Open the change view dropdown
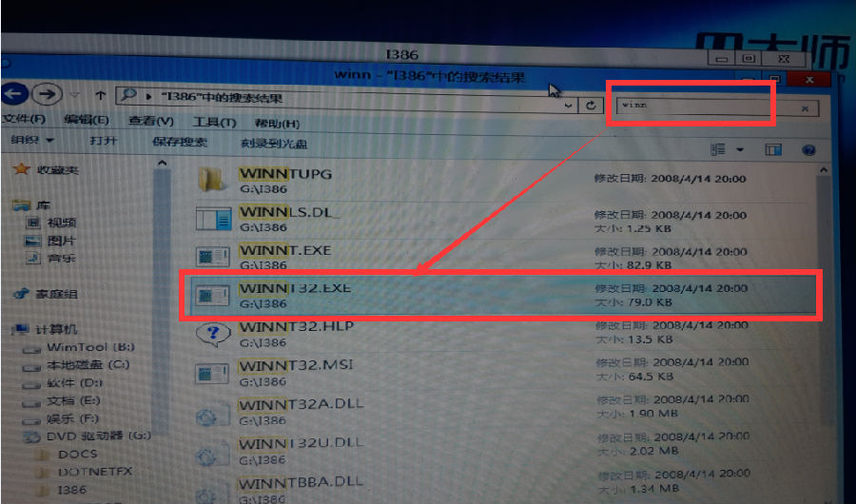856x504 pixels. pyautogui.click(x=740, y=150)
